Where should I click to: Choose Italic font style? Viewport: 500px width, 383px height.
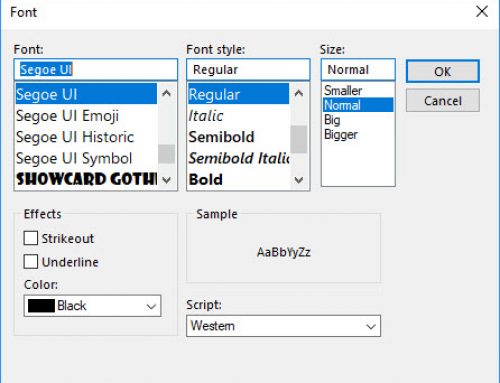click(x=238, y=116)
